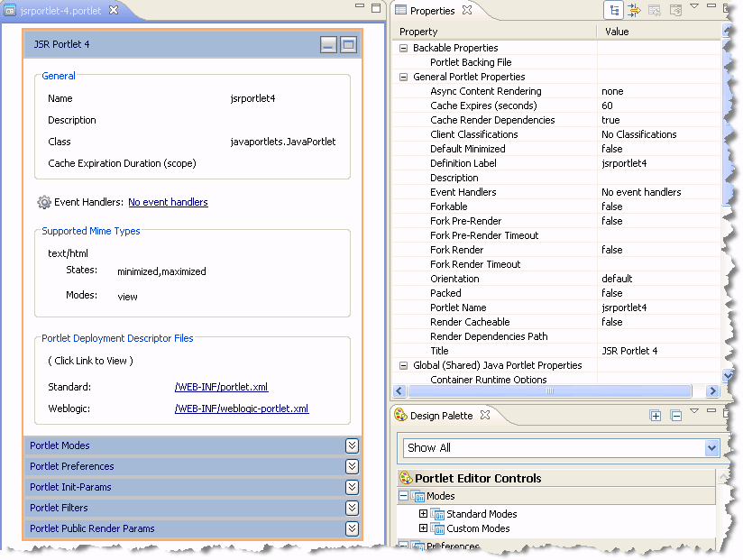Click the Restore Default Value icon in Properties
Screen dimensions: 743x560
click(x=655, y=10)
